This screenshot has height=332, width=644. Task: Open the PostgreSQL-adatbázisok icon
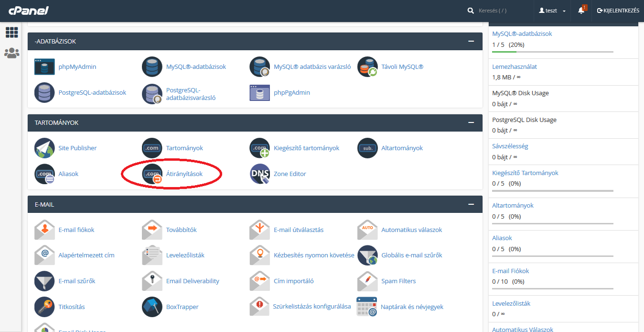45,93
